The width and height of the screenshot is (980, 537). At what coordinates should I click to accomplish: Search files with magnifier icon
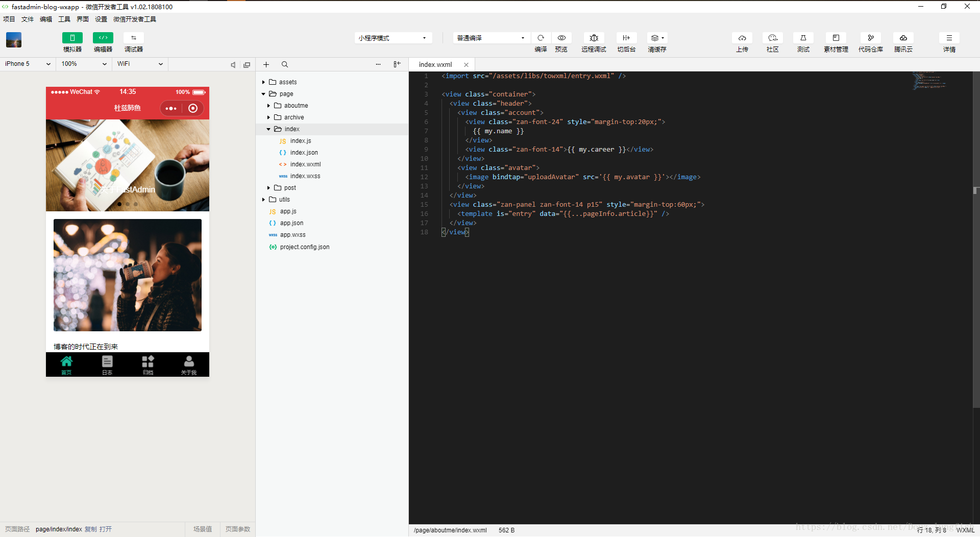(x=285, y=64)
